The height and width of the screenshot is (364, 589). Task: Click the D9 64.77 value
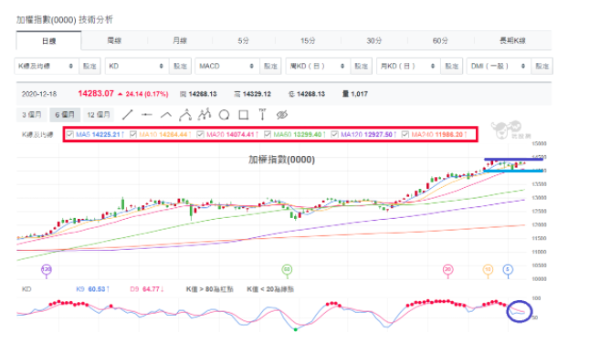pos(147,289)
